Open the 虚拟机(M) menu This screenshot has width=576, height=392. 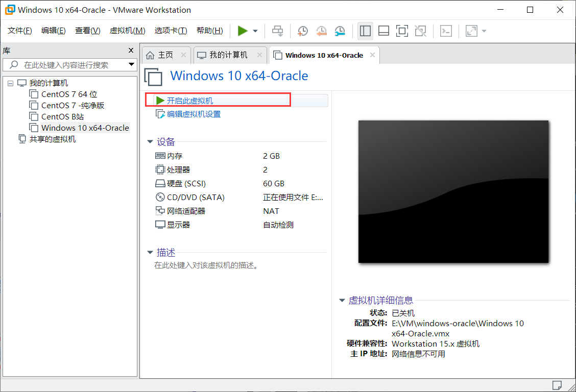[x=126, y=30]
